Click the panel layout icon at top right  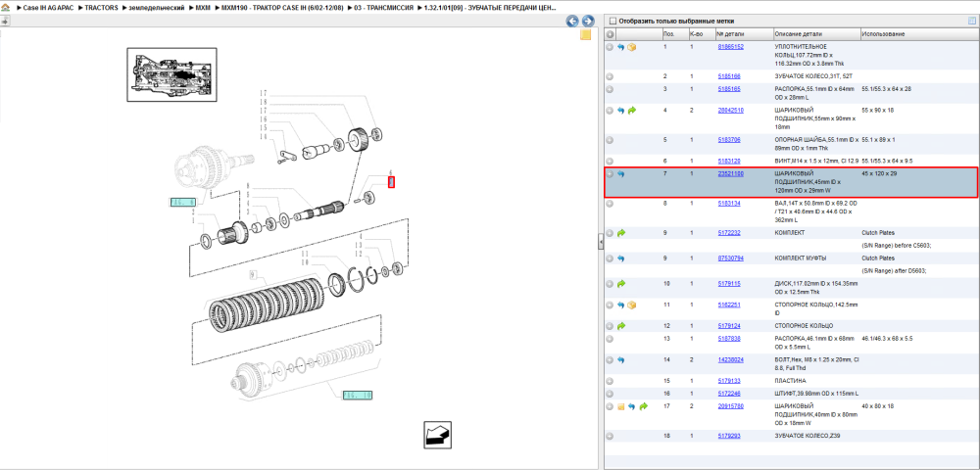(972, 21)
